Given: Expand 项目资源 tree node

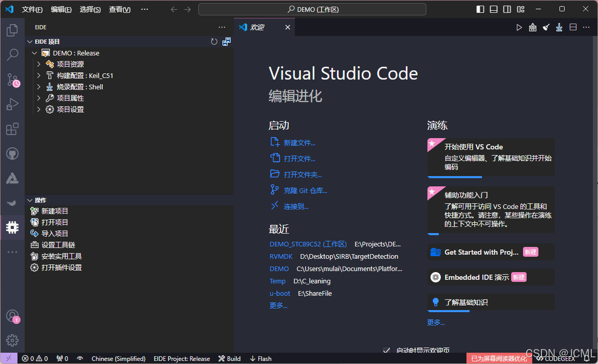Looking at the screenshot, I should click(x=39, y=64).
